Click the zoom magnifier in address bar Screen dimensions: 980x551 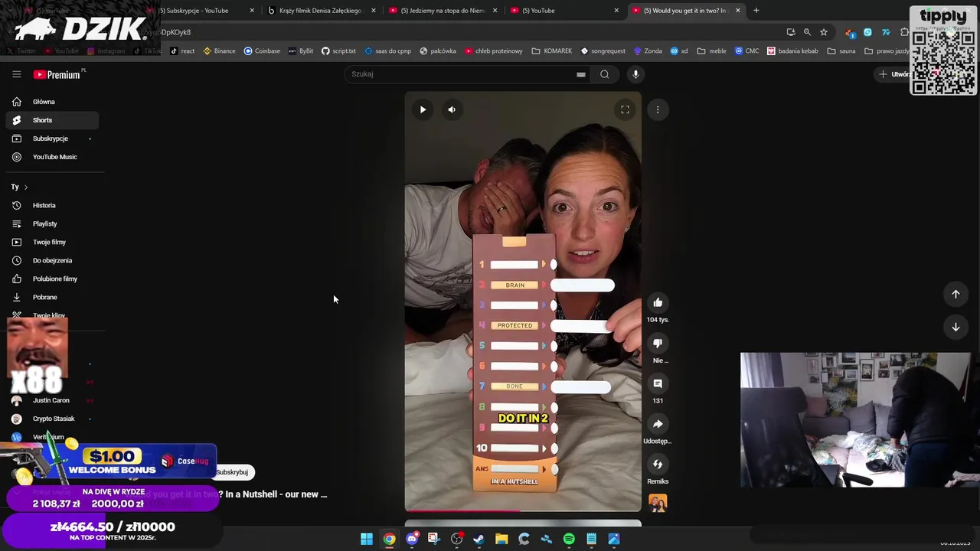point(807,32)
